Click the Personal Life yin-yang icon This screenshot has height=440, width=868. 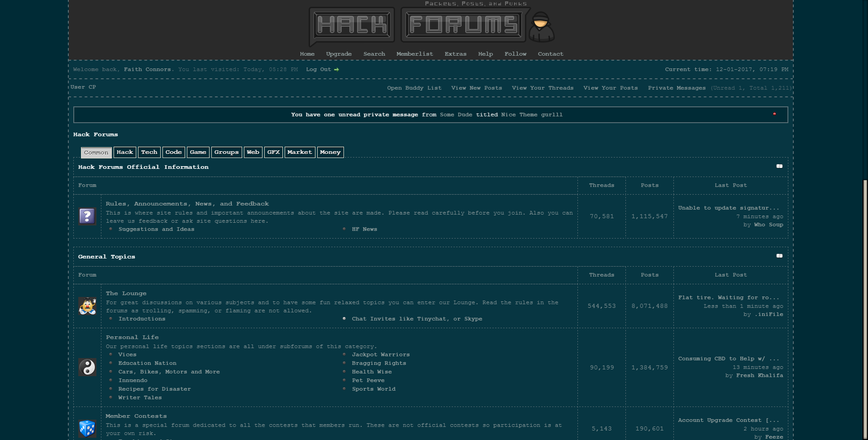[x=87, y=367]
